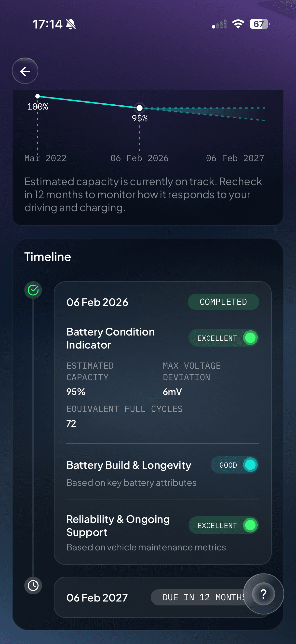Tap the Battery Condition Indicator EXCELLENT badge
The width and height of the screenshot is (296, 644).
pyautogui.click(x=223, y=338)
